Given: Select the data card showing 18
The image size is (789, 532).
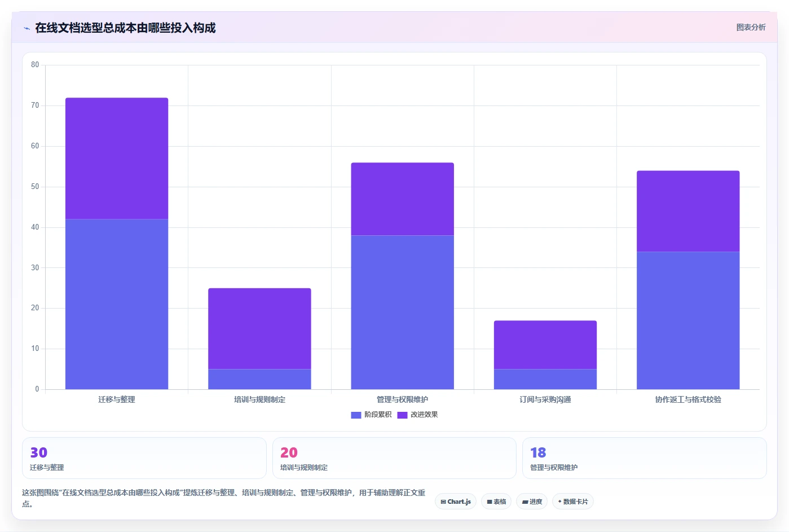Looking at the screenshot, I should pyautogui.click(x=645, y=458).
